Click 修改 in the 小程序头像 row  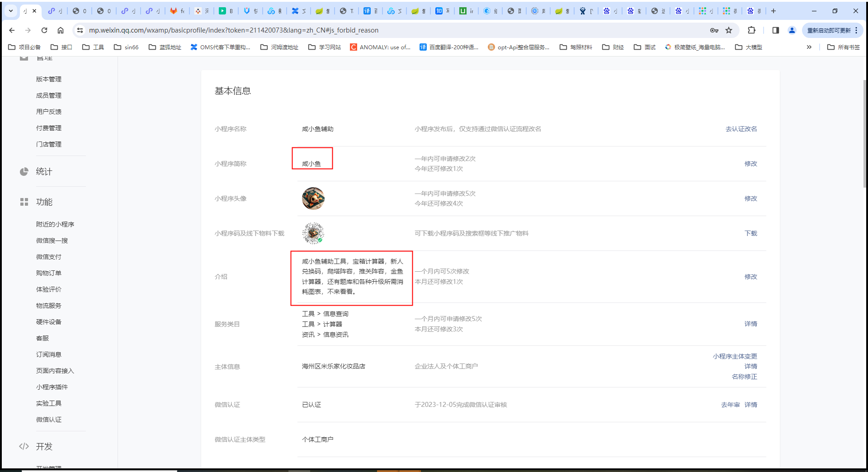click(x=751, y=198)
